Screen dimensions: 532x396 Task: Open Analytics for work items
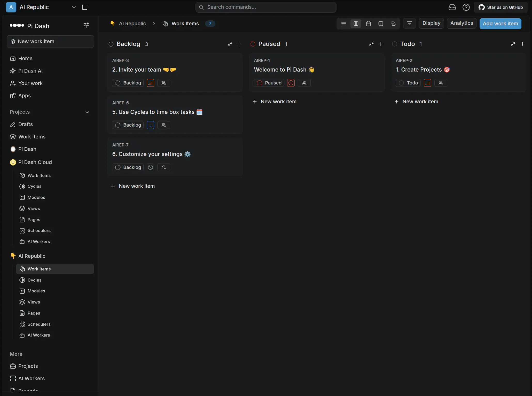[x=461, y=23]
